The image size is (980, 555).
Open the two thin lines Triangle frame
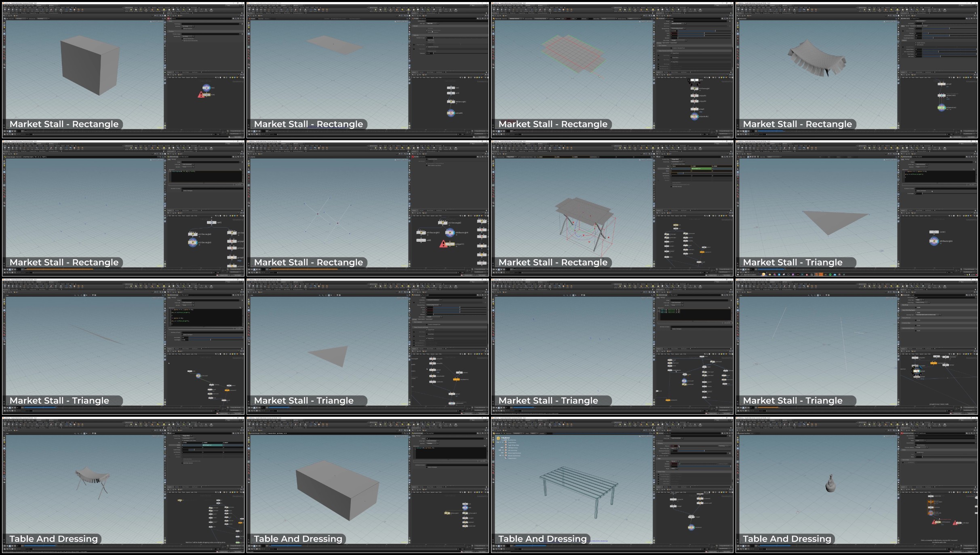pyautogui.click(x=857, y=346)
